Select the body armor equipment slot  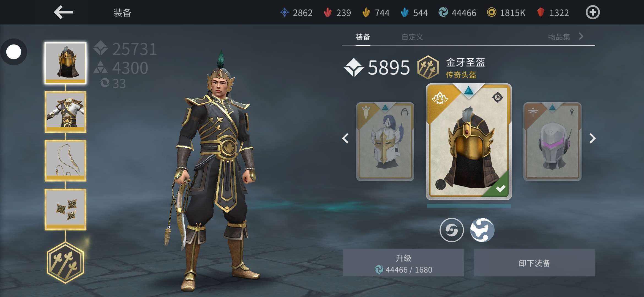tap(66, 112)
